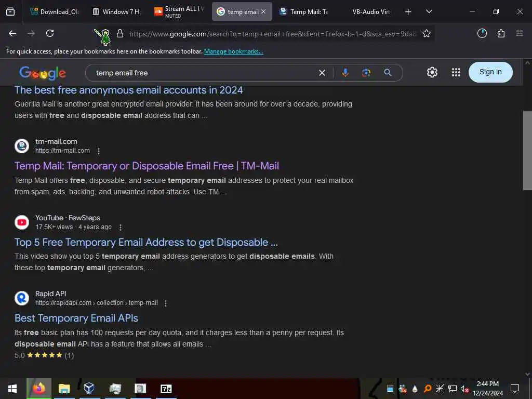Start Google voice search microphone
The image size is (532, 399).
click(x=345, y=73)
